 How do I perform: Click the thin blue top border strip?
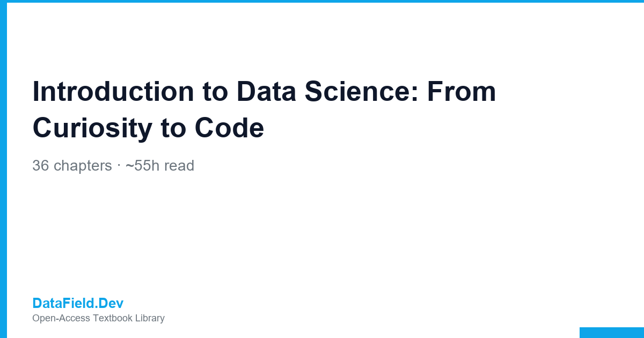pyautogui.click(x=322, y=1)
